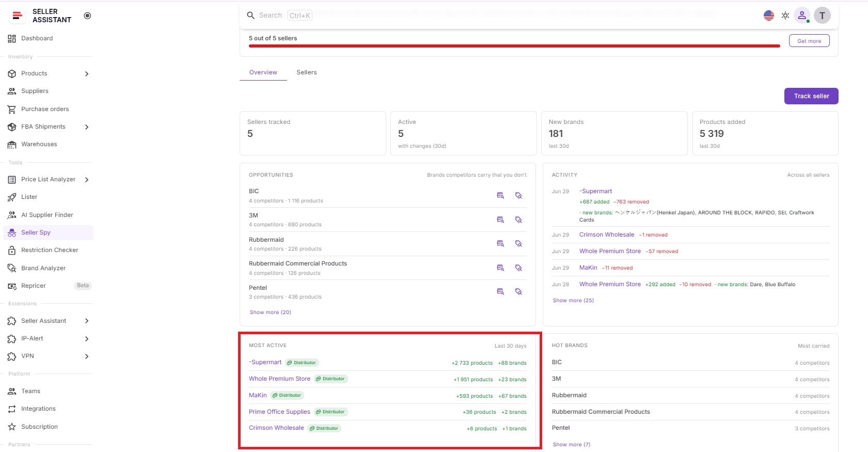This screenshot has width=868, height=452.
Task: Click Rubbermaid find supplier search icon
Action: pos(518,243)
